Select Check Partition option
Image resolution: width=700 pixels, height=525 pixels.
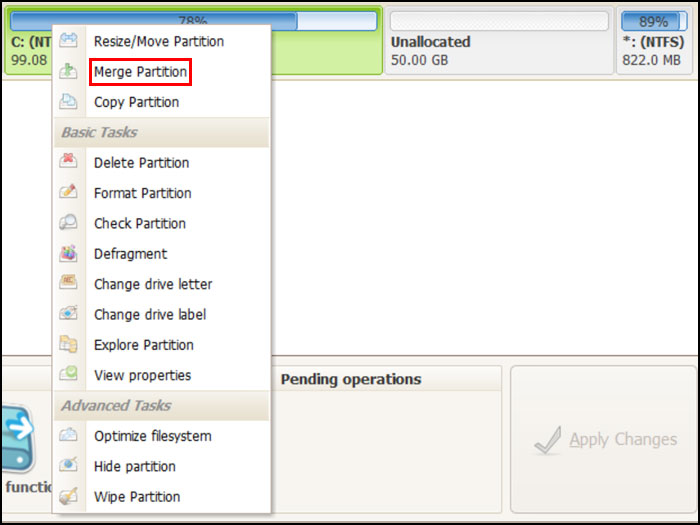(x=162, y=223)
